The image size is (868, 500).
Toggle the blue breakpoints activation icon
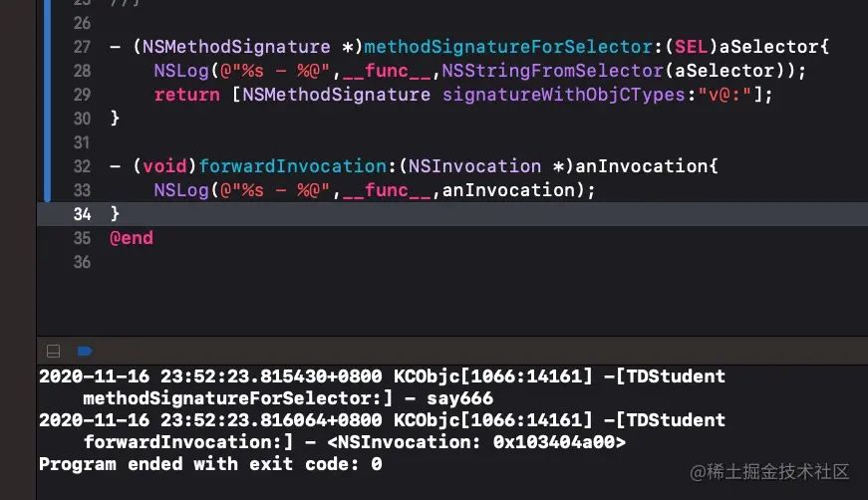(84, 351)
